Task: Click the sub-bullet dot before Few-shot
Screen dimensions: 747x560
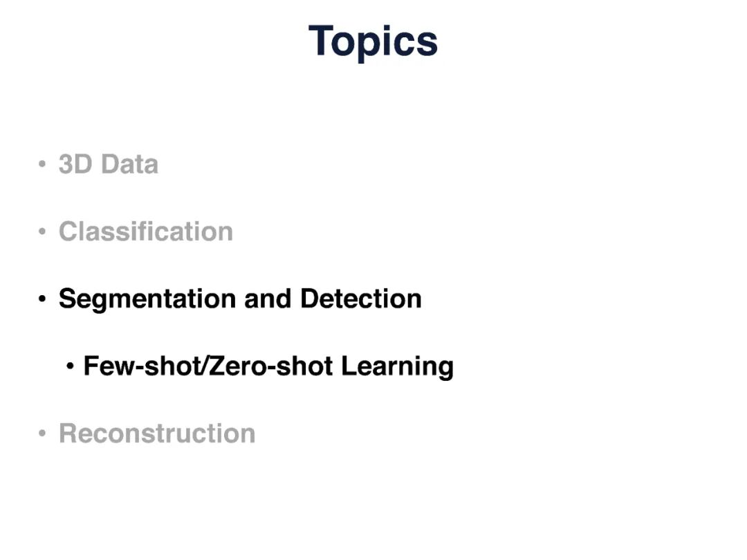Action: coord(71,366)
